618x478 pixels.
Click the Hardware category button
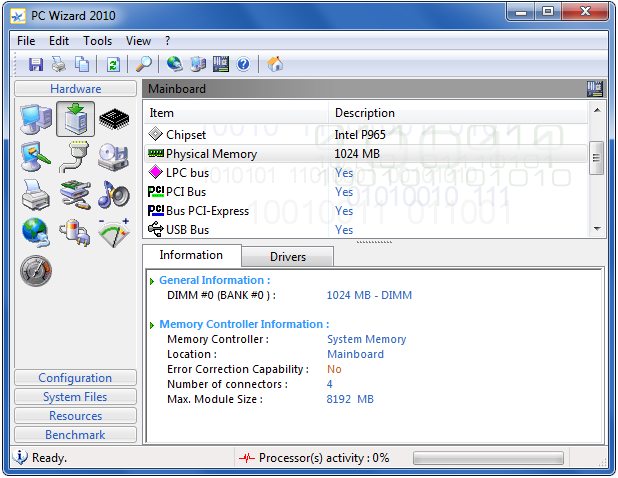(x=75, y=89)
